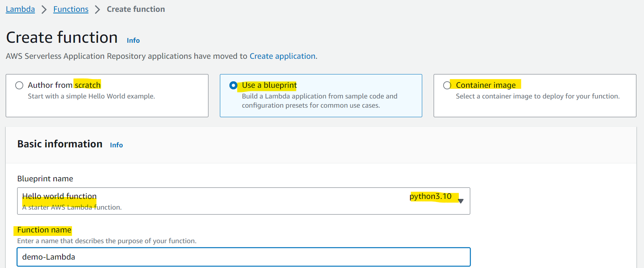
Task: Click the 'Start with a simple Hello World example.' text
Action: pyautogui.click(x=91, y=96)
